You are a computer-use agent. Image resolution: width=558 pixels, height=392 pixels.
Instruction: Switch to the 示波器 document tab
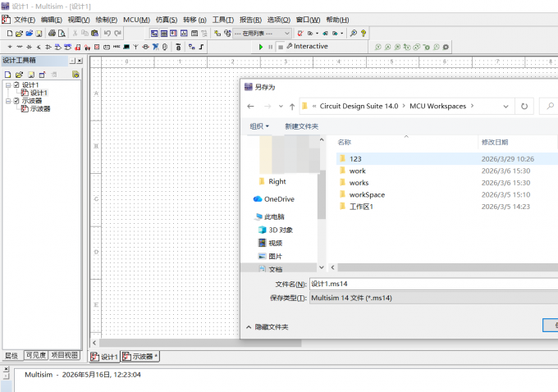tap(140, 357)
